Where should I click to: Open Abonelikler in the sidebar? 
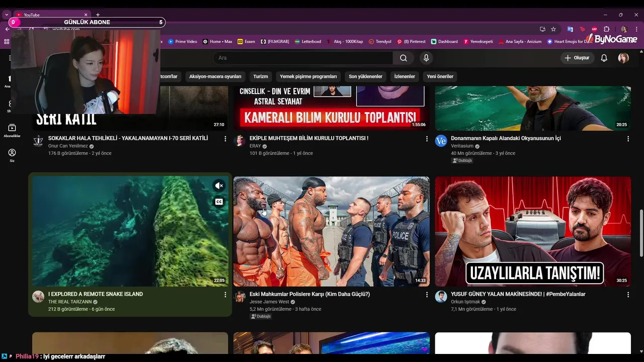click(x=12, y=131)
